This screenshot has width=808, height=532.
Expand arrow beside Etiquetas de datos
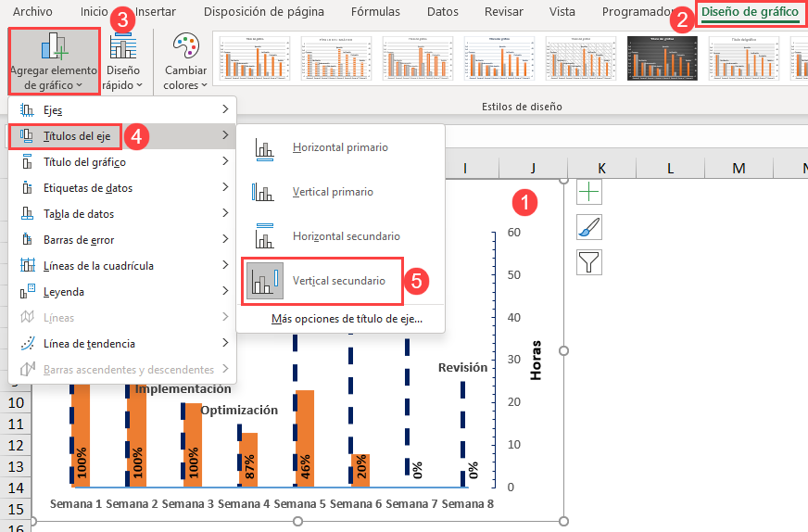click(x=225, y=187)
